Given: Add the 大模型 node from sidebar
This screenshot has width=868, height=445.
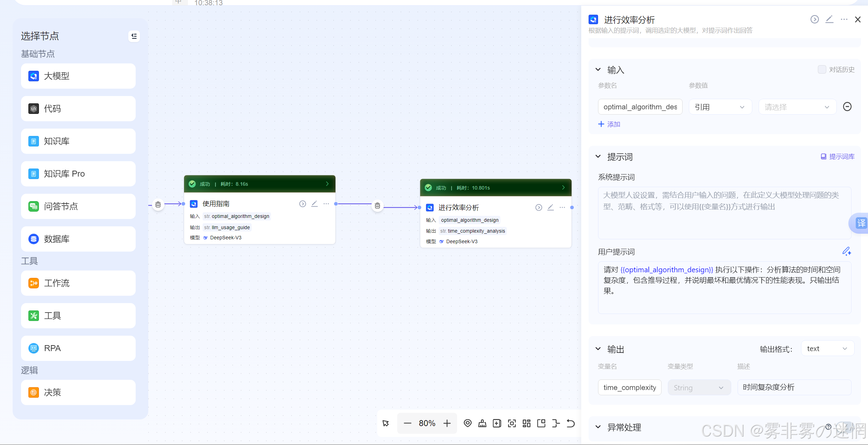Looking at the screenshot, I should pyautogui.click(x=78, y=76).
